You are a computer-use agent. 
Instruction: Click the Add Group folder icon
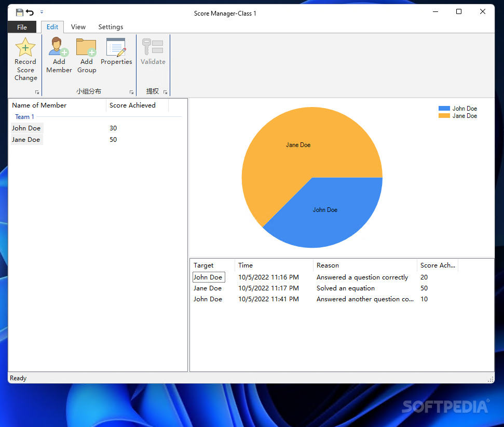[x=86, y=47]
